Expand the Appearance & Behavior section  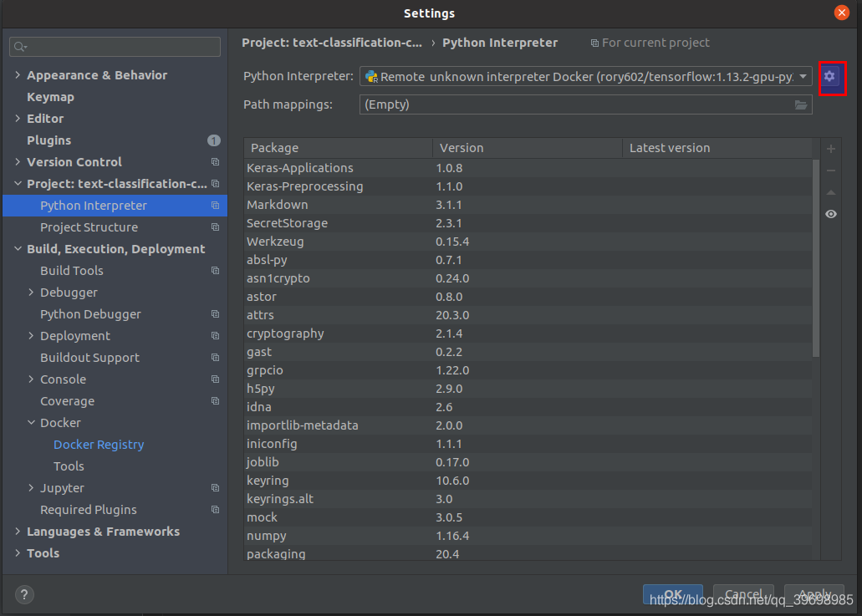(18, 75)
